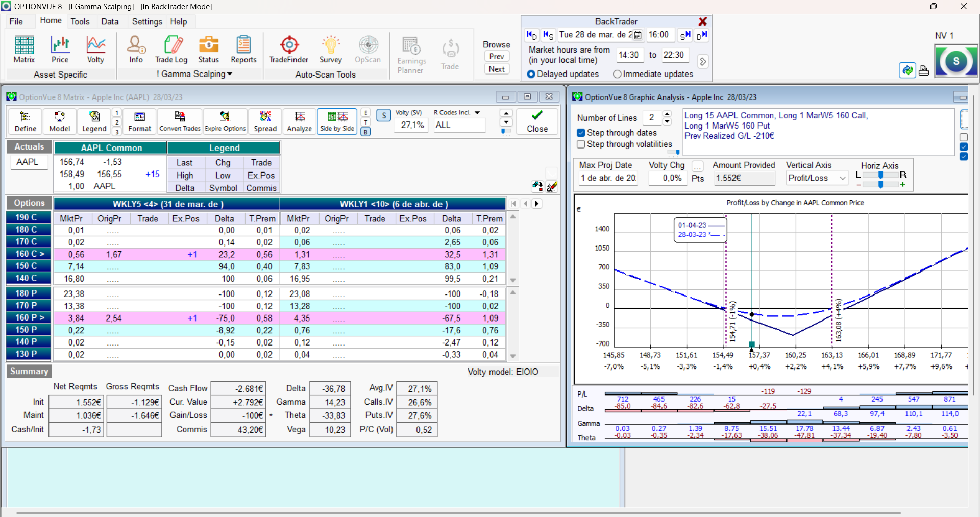Click the Analyze button
The image size is (980, 517).
click(300, 121)
